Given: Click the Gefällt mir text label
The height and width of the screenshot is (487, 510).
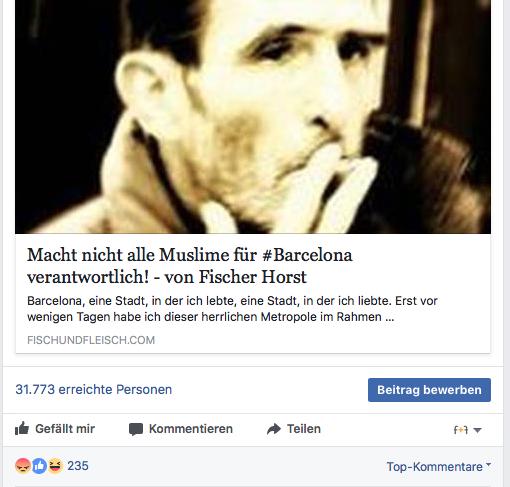Looking at the screenshot, I should (x=65, y=429).
